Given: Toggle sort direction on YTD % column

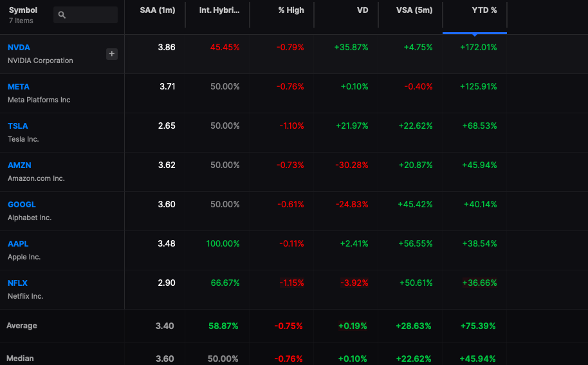Looking at the screenshot, I should 484,10.
